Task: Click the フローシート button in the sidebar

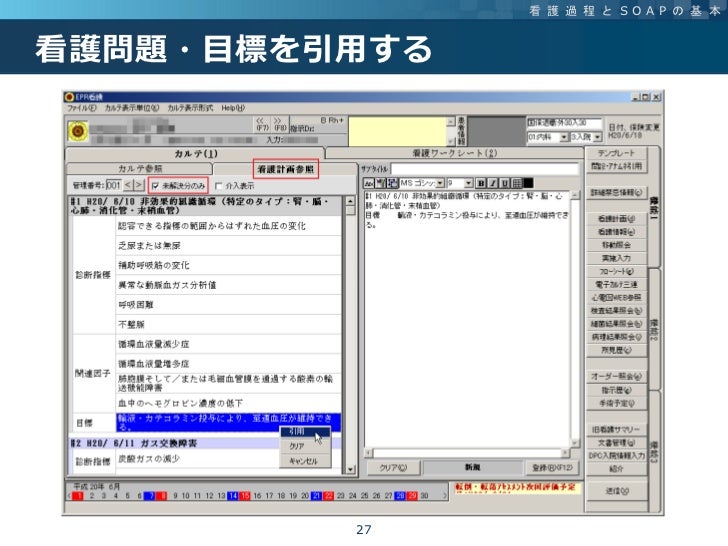Action: point(616,271)
